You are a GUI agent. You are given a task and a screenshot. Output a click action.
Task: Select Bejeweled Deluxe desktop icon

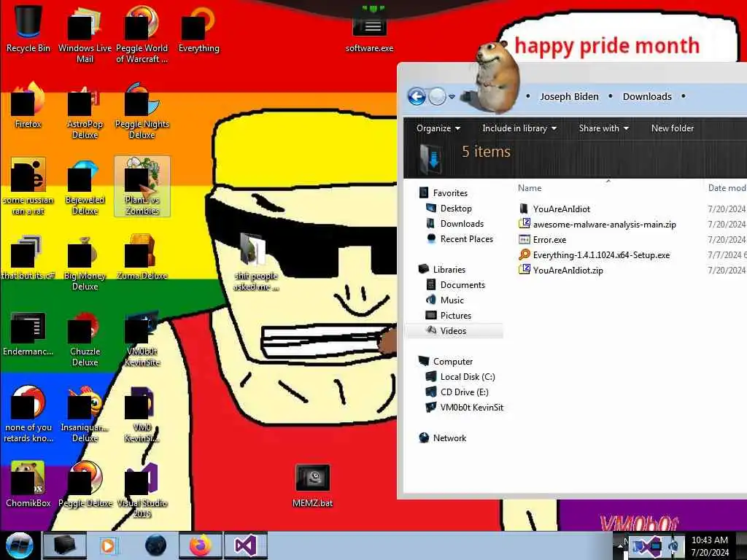85,186
